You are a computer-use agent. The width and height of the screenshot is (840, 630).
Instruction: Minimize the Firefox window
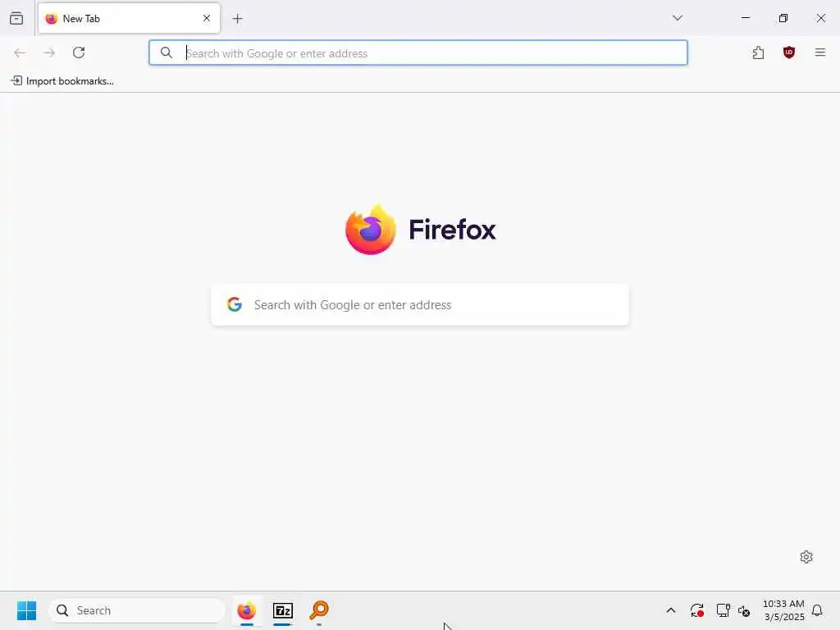tap(745, 18)
